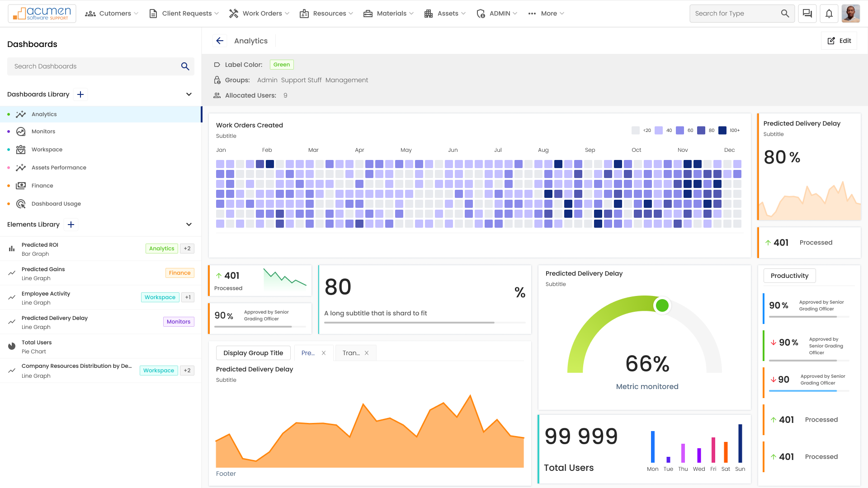Image resolution: width=868 pixels, height=488 pixels.
Task: Open the chat messages icon
Action: pyautogui.click(x=807, y=14)
